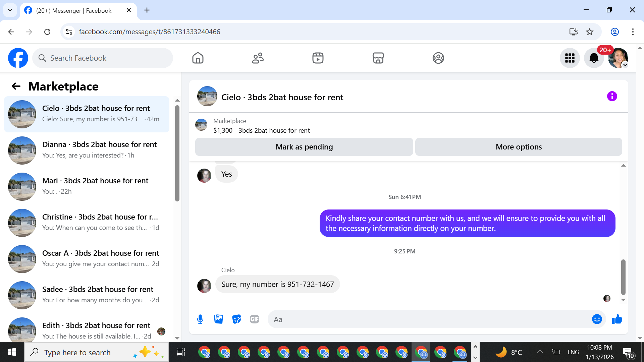The width and height of the screenshot is (644, 362).
Task: Click the chat list scrollbar
Action: [177, 154]
